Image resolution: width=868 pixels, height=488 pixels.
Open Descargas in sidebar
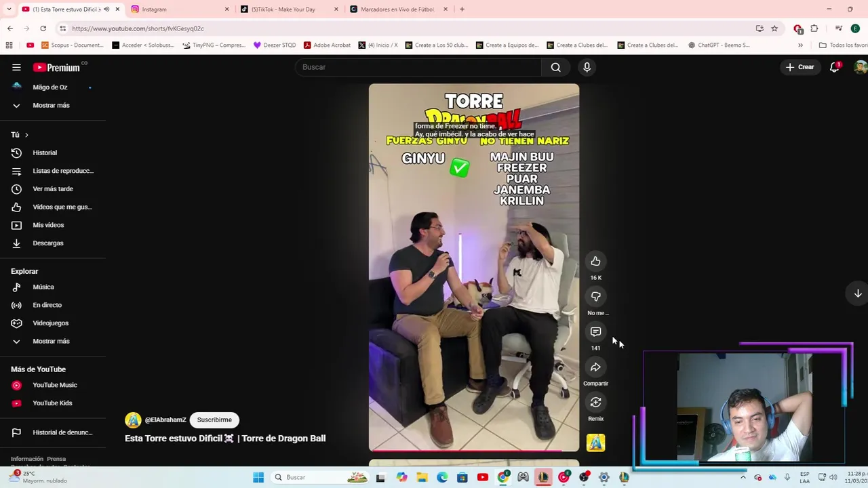click(x=52, y=243)
